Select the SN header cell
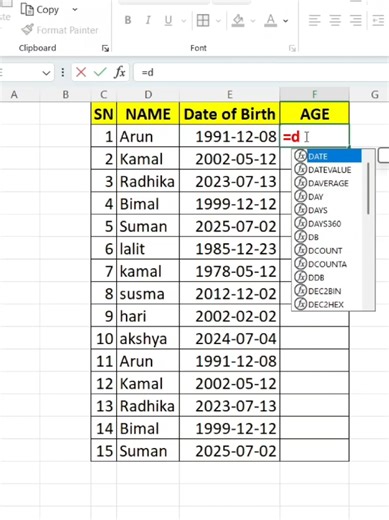The width and height of the screenshot is (389, 520). pyautogui.click(x=104, y=114)
